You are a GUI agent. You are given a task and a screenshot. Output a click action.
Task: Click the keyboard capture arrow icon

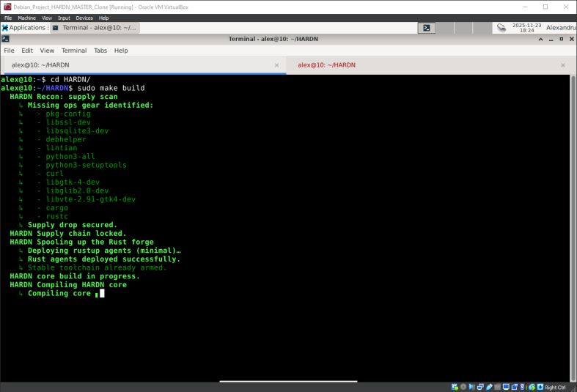tap(540, 387)
